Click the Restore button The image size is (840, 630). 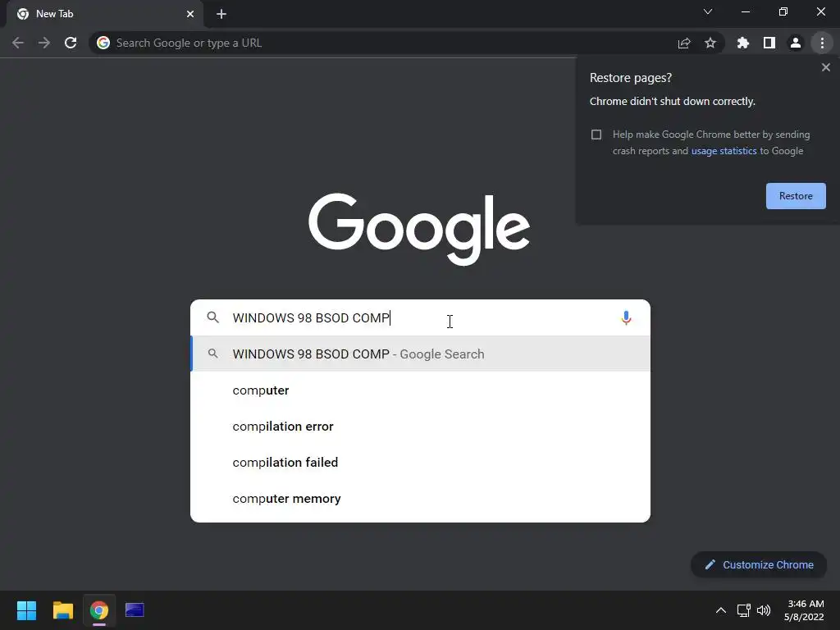click(x=796, y=196)
